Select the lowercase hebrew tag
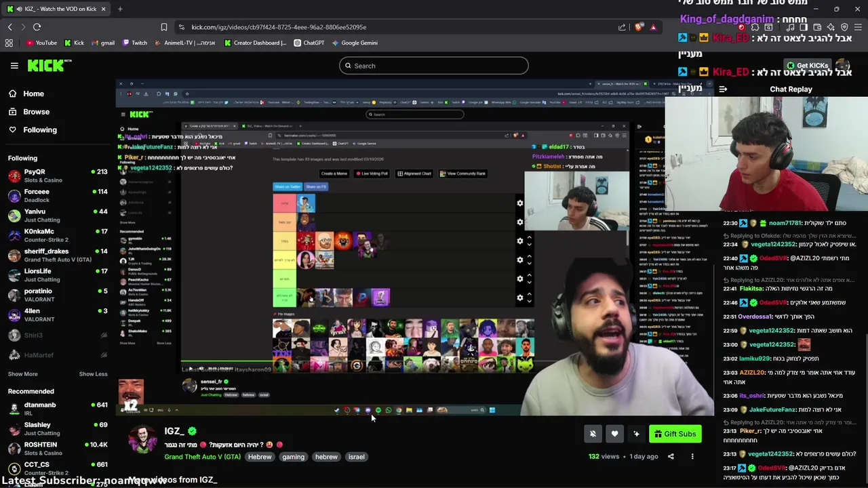 [x=326, y=457]
